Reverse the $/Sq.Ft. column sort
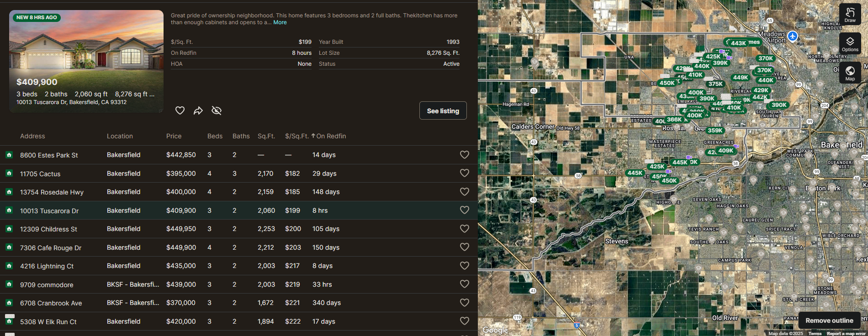 pos(300,136)
